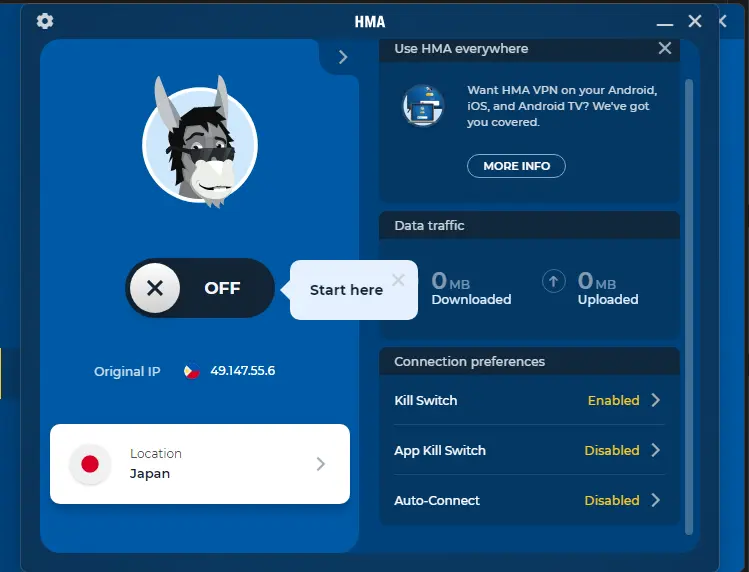This screenshot has width=749, height=572.
Task: Click the devices illustration icon
Action: coord(423,106)
